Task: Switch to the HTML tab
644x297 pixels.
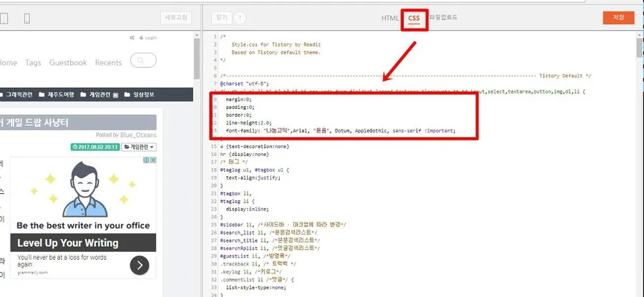Action: click(390, 19)
